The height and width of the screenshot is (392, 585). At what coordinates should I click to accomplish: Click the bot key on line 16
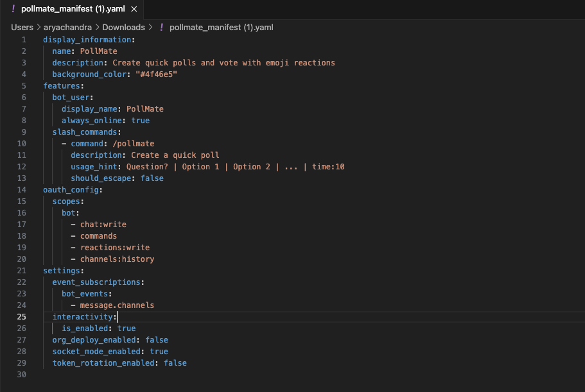tap(69, 213)
